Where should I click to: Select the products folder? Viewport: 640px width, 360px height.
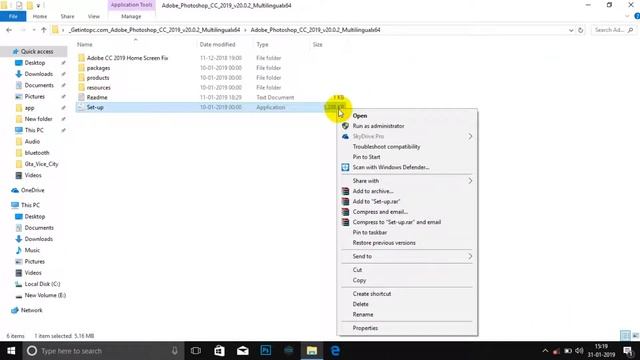tap(98, 78)
